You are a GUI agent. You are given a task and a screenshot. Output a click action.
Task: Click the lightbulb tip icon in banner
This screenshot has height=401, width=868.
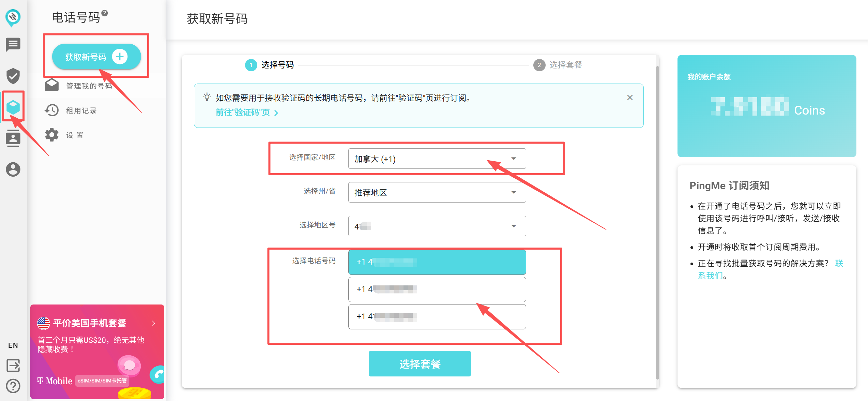click(207, 97)
